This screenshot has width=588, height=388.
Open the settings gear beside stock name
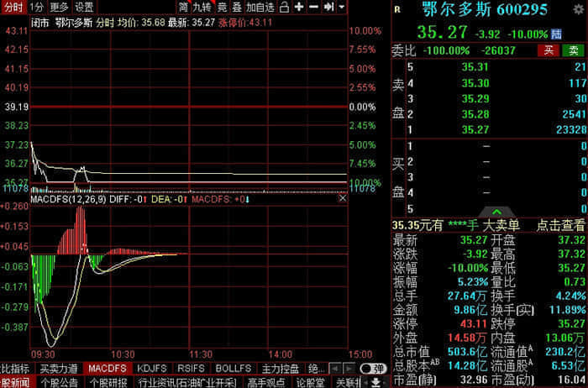579,9
